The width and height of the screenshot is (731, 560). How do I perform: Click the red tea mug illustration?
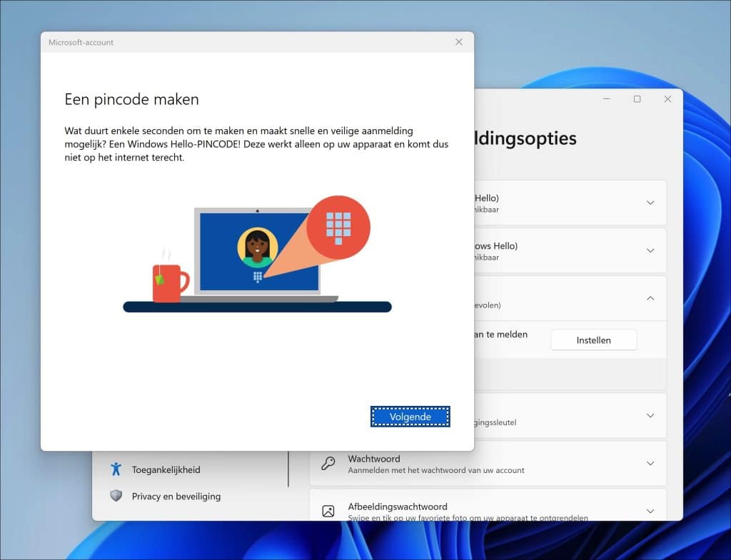170,282
